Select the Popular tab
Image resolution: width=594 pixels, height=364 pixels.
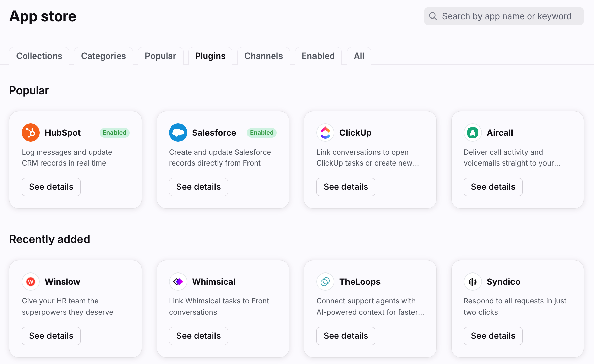point(161,56)
